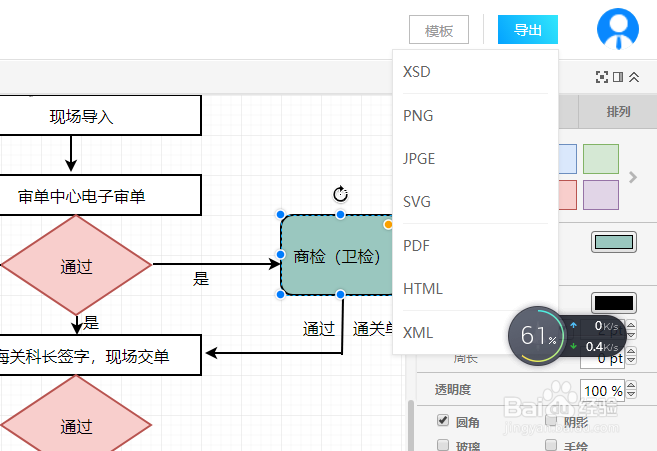
Task: Open the teal fill color picker
Action: point(614,242)
